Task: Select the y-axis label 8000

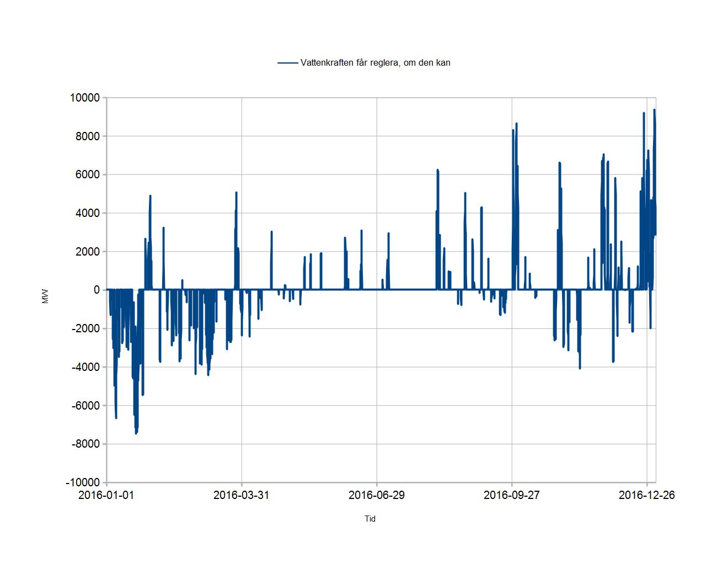Action: (x=88, y=136)
